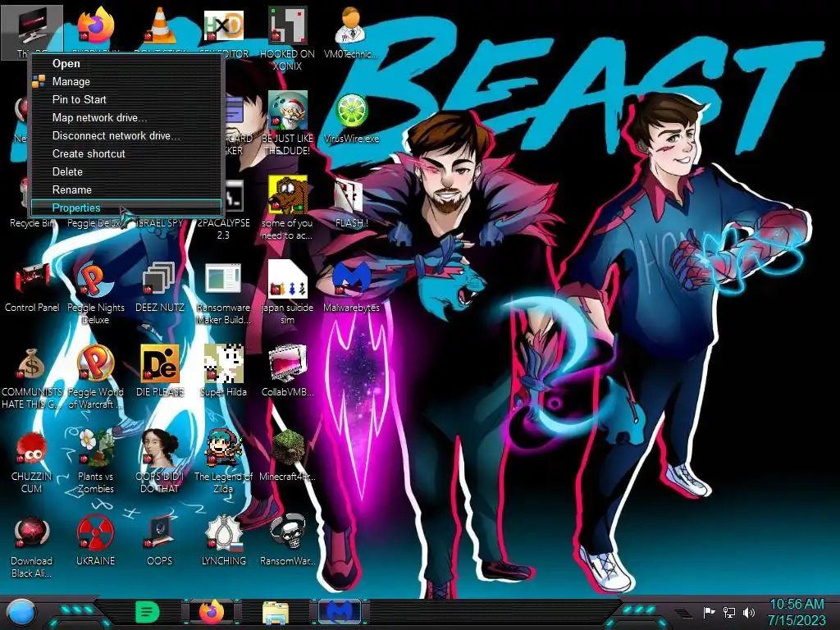Select the DEEZ NUTZ desktop icon
The height and width of the screenshot is (630, 840).
[x=160, y=280]
